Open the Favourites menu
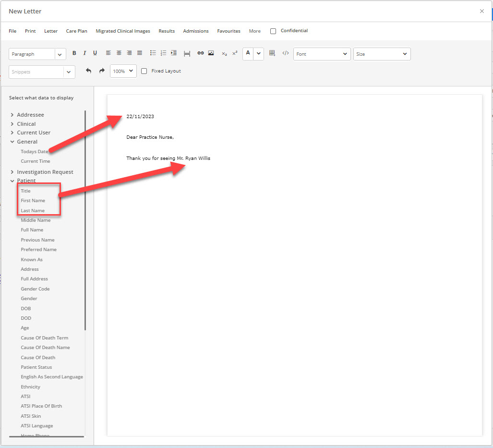Viewport: 493px width, 448px height. coord(228,31)
